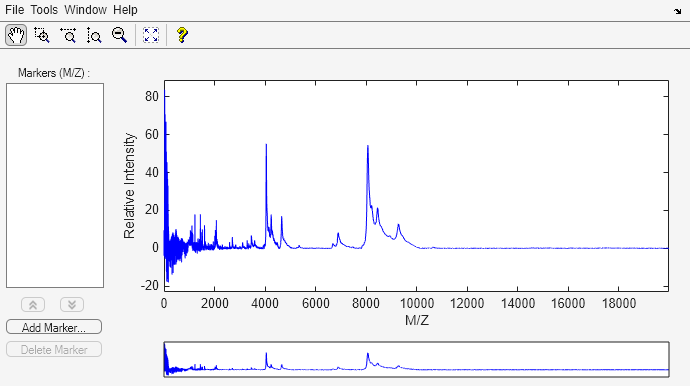
Task: Activate the Zoom In XY tool
Action: click(42, 35)
